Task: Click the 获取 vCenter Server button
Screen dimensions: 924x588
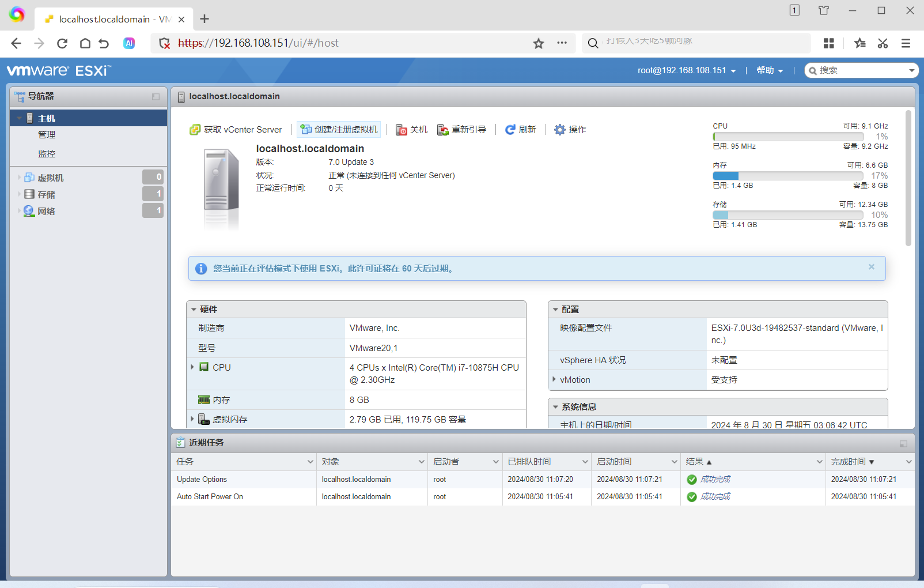Action: (236, 130)
